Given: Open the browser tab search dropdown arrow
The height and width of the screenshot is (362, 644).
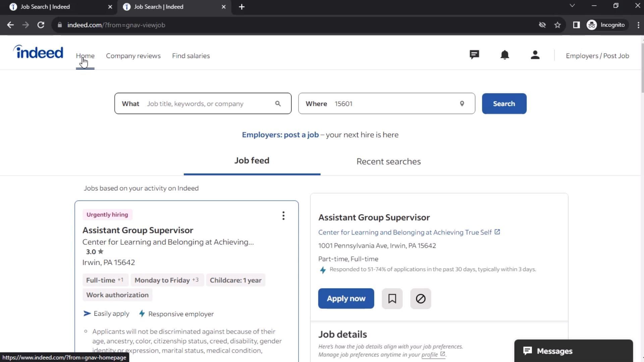Looking at the screenshot, I should pos(572,6).
